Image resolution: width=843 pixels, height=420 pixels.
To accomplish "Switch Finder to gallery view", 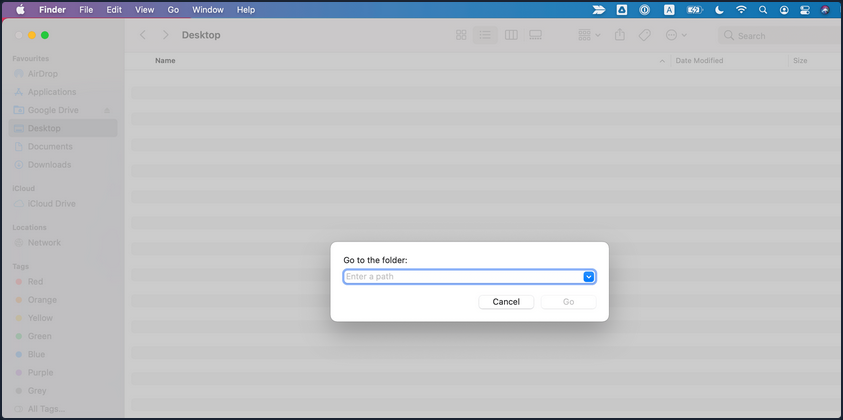I will coord(536,35).
